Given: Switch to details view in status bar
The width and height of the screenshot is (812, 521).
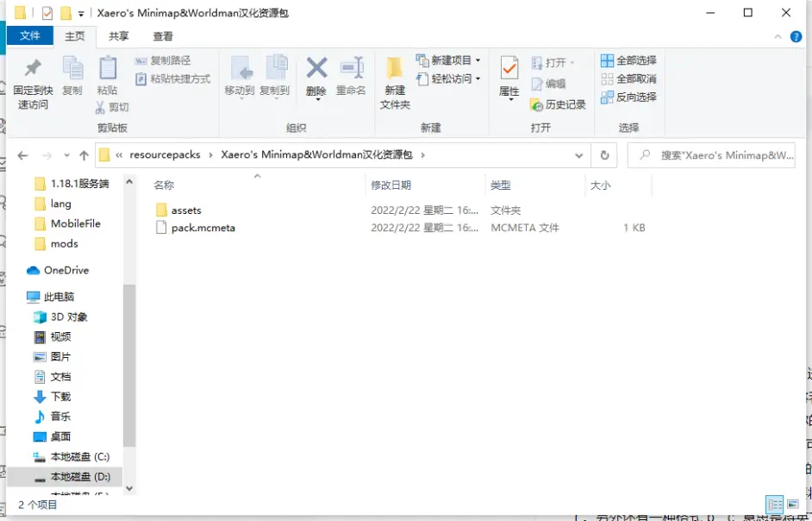Looking at the screenshot, I should 775,504.
